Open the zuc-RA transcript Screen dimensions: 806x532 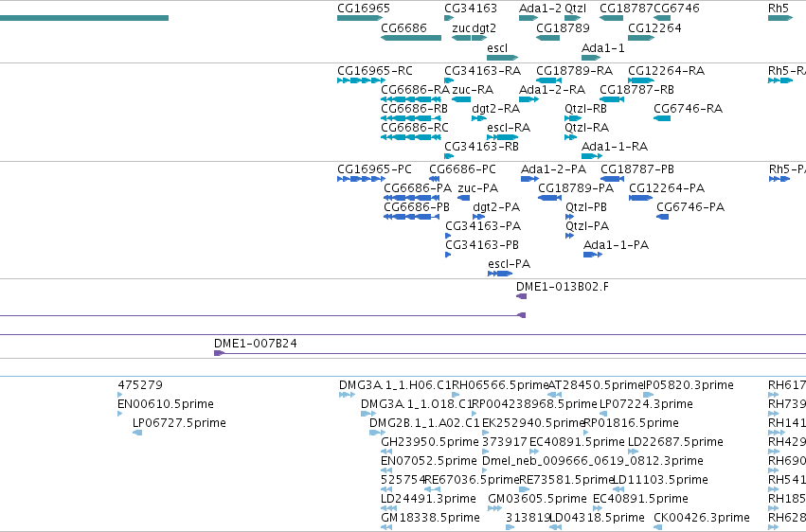(x=461, y=99)
